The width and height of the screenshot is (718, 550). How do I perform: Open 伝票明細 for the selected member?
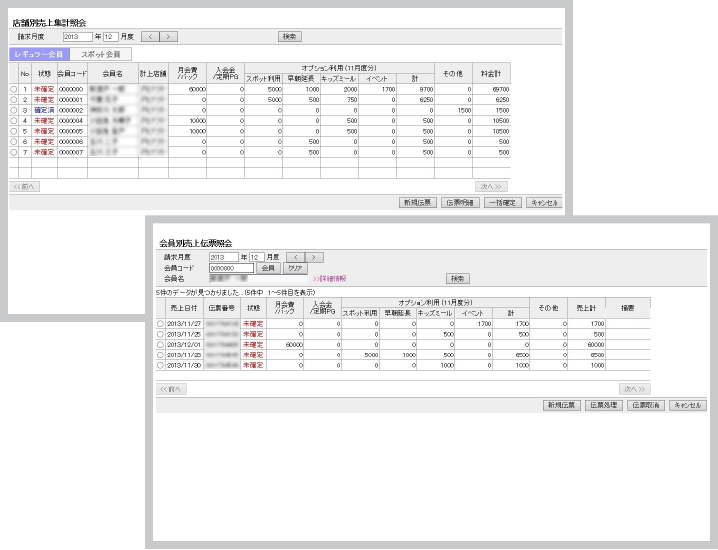[x=460, y=202]
